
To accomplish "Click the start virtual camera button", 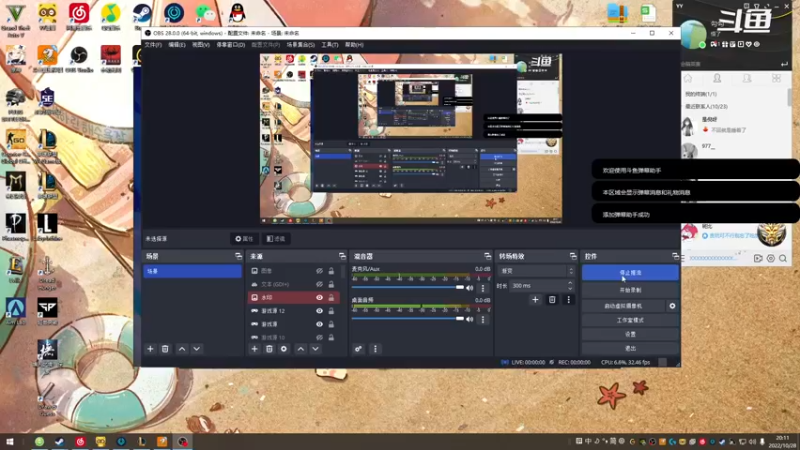I will [623, 306].
